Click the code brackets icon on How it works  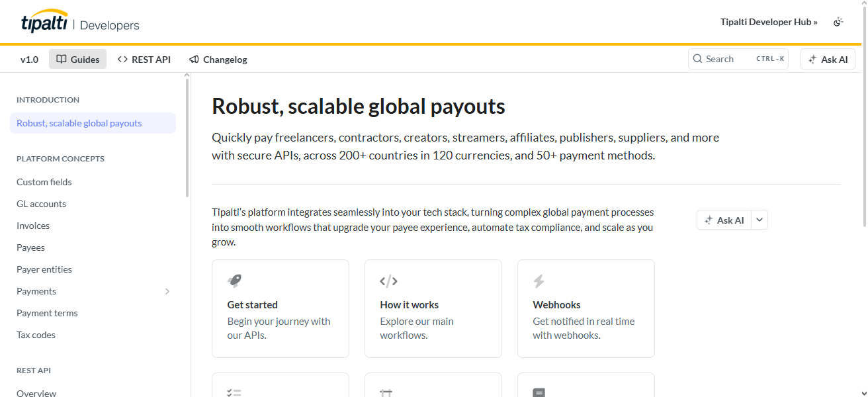[388, 281]
